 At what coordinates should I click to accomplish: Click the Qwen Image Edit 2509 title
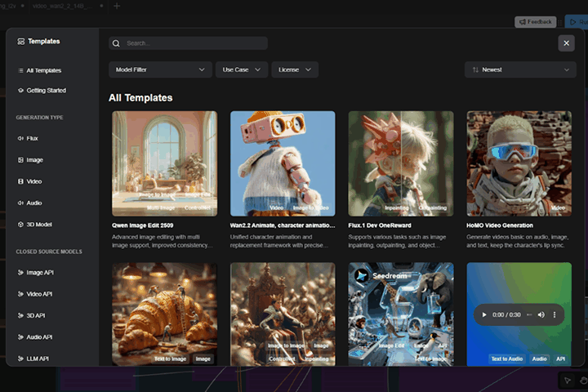[142, 225]
